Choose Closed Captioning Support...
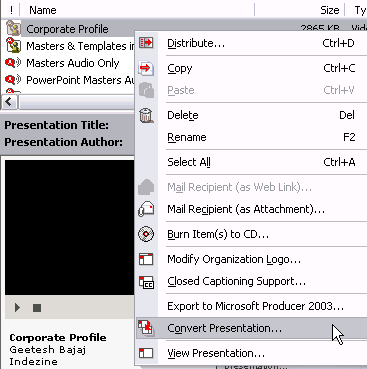 coord(250,281)
